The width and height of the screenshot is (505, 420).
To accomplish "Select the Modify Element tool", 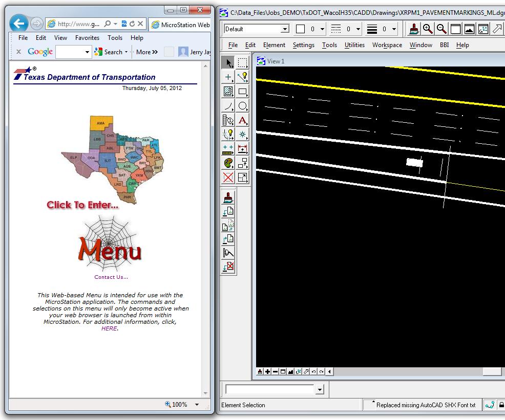I will point(242,177).
